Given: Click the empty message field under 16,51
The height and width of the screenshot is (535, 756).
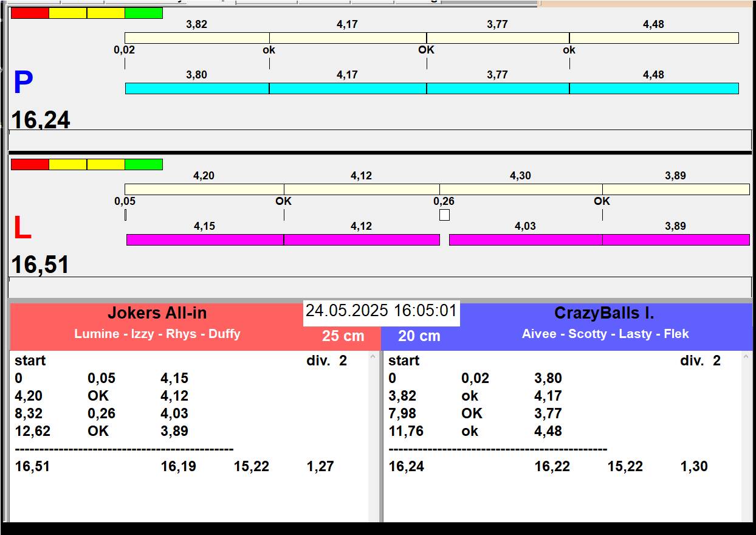Looking at the screenshot, I should point(380,286).
